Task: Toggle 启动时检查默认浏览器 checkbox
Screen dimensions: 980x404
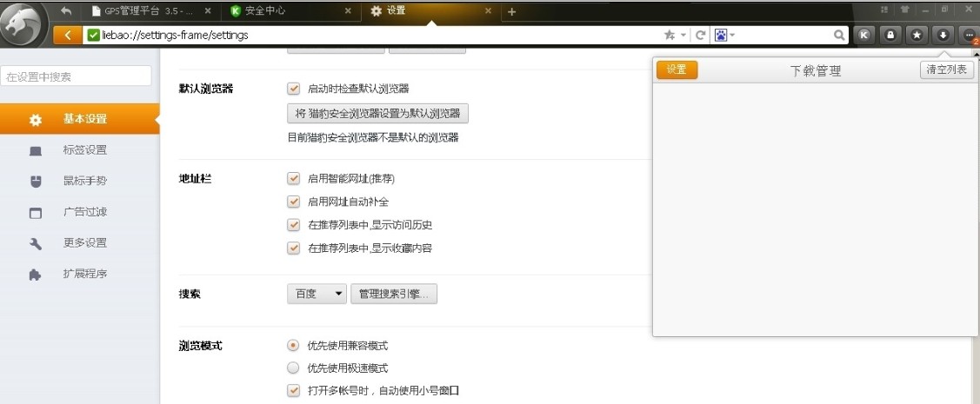Action: point(294,89)
